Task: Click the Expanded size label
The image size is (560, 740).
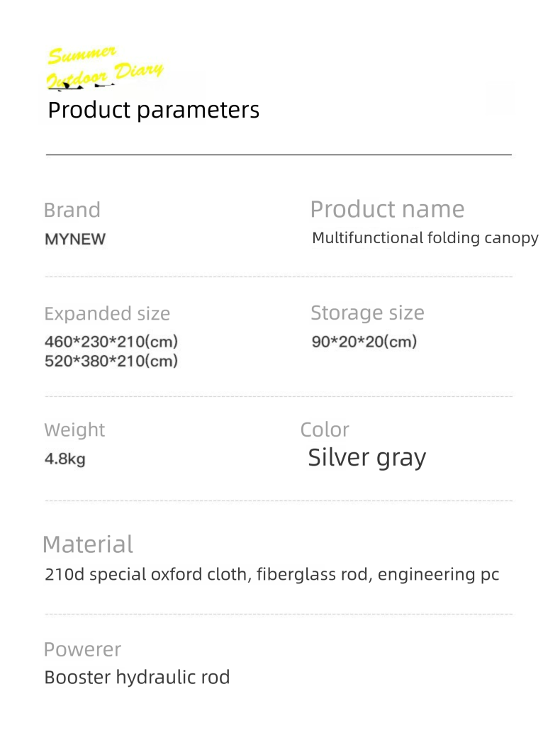Action: [x=107, y=314]
